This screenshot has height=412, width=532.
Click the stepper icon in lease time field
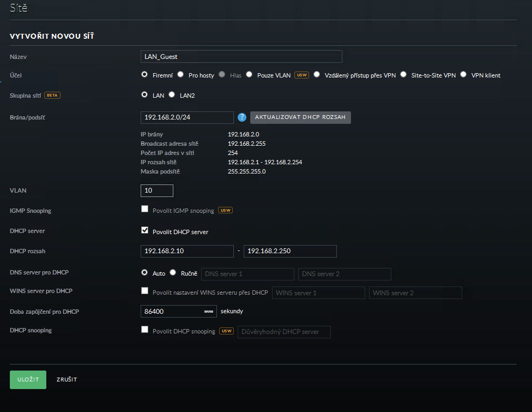[209, 312]
